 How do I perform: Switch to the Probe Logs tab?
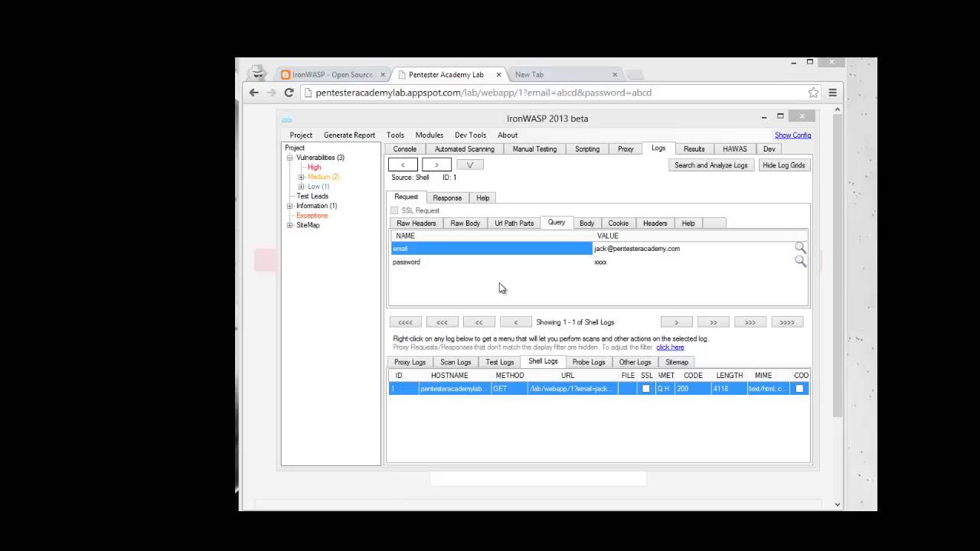click(589, 362)
